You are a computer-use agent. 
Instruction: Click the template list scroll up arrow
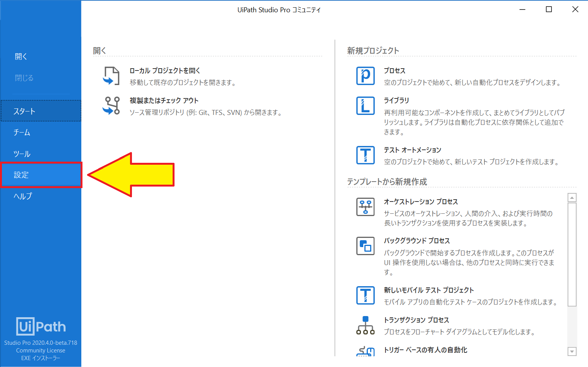572,198
